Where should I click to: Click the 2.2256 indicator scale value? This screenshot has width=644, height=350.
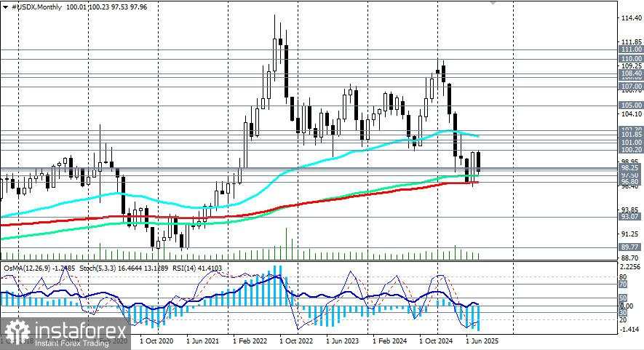point(630,268)
